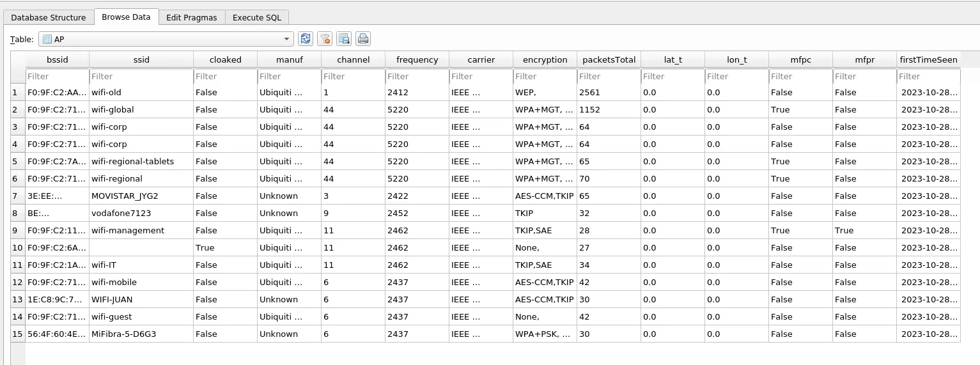The width and height of the screenshot is (980, 365).
Task: Focus the bssid filter field
Action: tap(58, 76)
